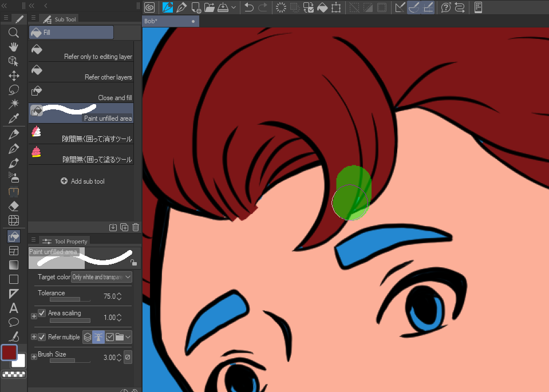Select the Figure rectangle tool
549x392 pixels.
[13, 279]
